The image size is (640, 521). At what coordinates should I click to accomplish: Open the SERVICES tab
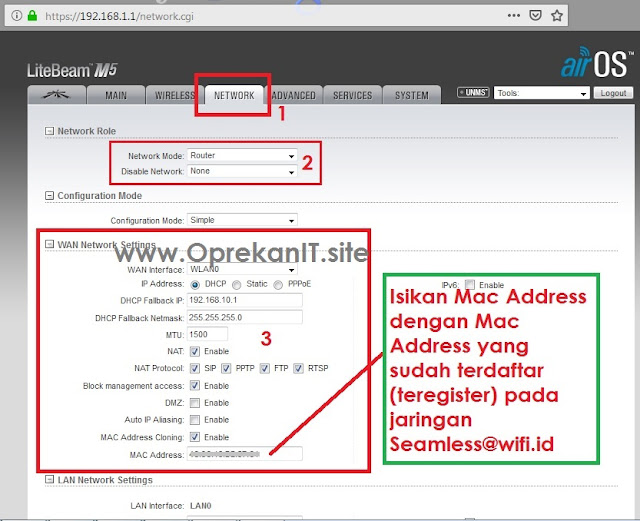[x=353, y=95]
